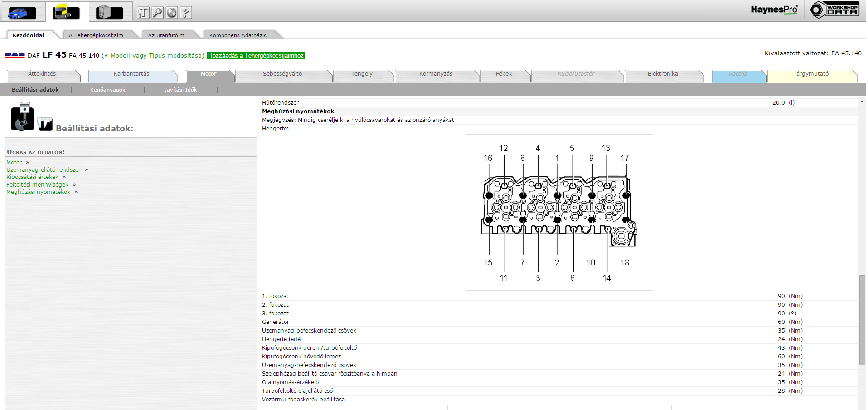Image resolution: width=868 pixels, height=410 pixels.
Task: Open the A Tehergépkocsijaim tab
Action: [x=96, y=35]
